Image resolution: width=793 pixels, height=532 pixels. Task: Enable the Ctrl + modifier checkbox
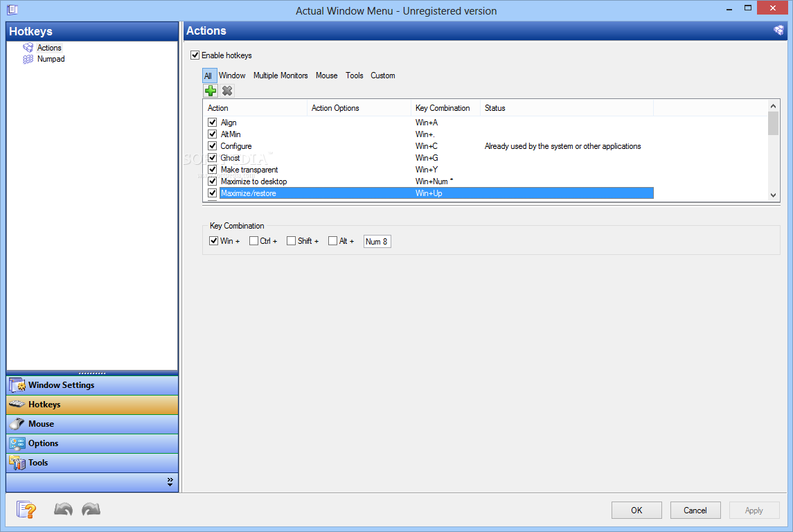(x=253, y=240)
